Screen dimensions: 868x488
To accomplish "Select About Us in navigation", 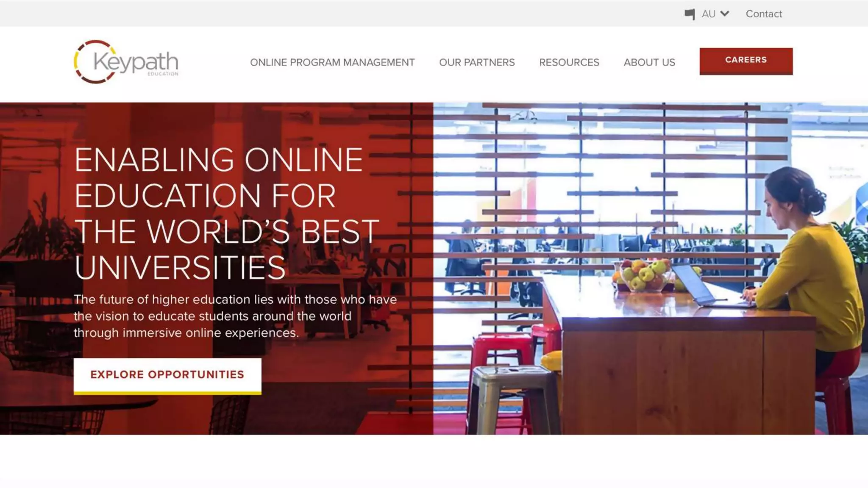I will point(649,62).
